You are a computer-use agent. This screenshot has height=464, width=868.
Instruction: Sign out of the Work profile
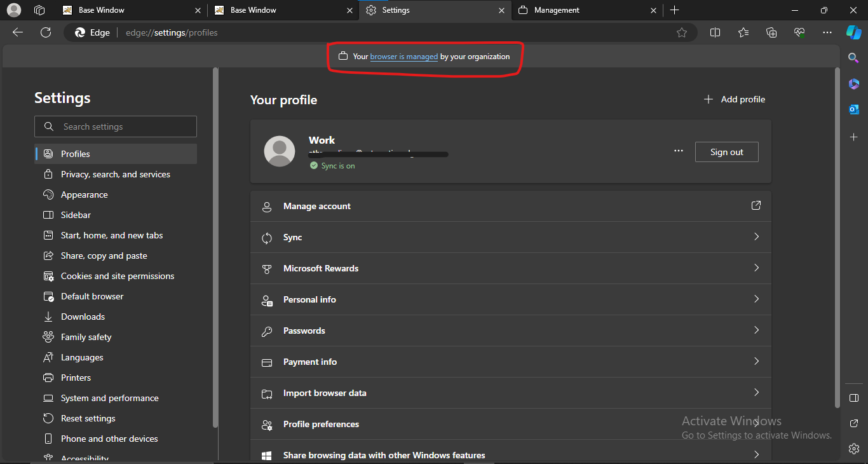tap(726, 152)
